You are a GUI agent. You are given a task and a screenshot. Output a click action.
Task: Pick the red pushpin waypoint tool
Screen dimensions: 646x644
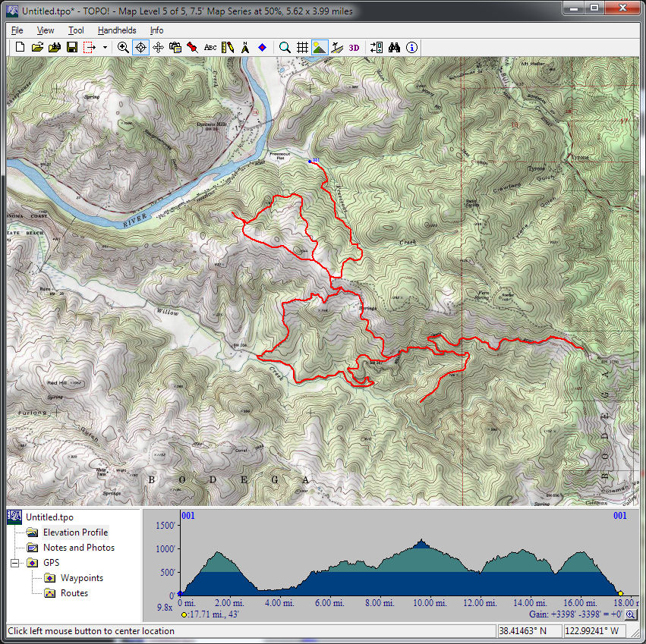[x=193, y=47]
